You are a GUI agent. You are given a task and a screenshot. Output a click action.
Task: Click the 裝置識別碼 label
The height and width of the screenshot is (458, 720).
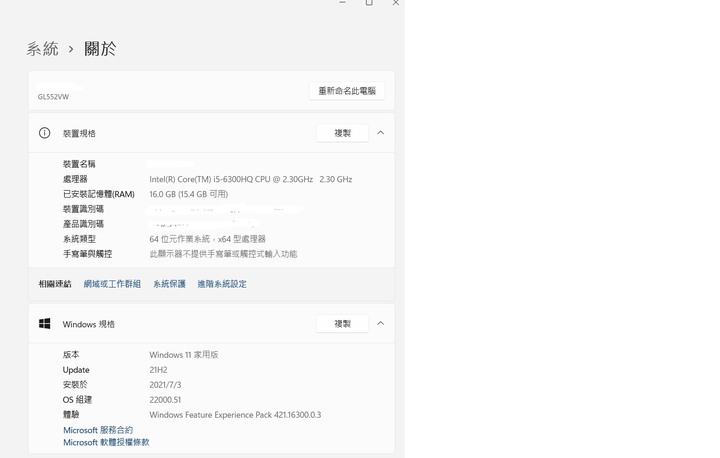83,209
